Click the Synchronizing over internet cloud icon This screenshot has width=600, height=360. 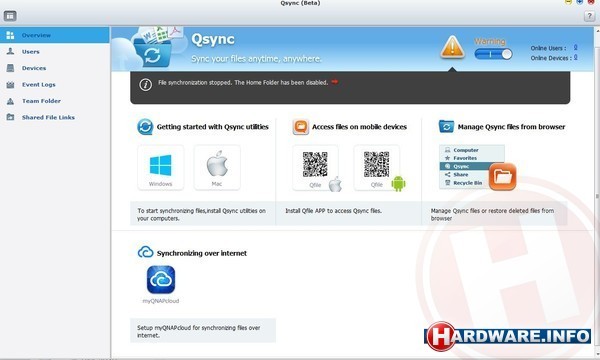(145, 252)
